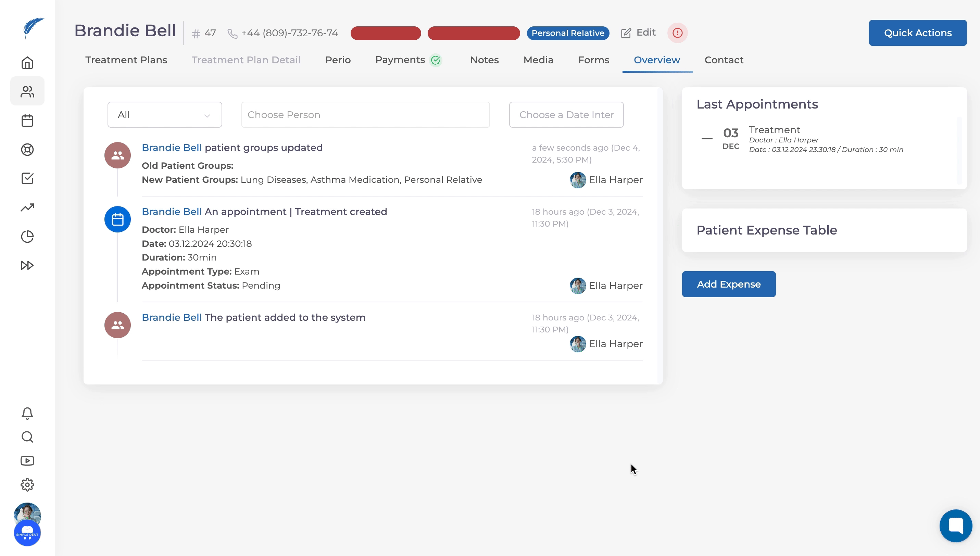Open the Choose a Date Interval picker
This screenshot has height=556, width=980.
(566, 115)
